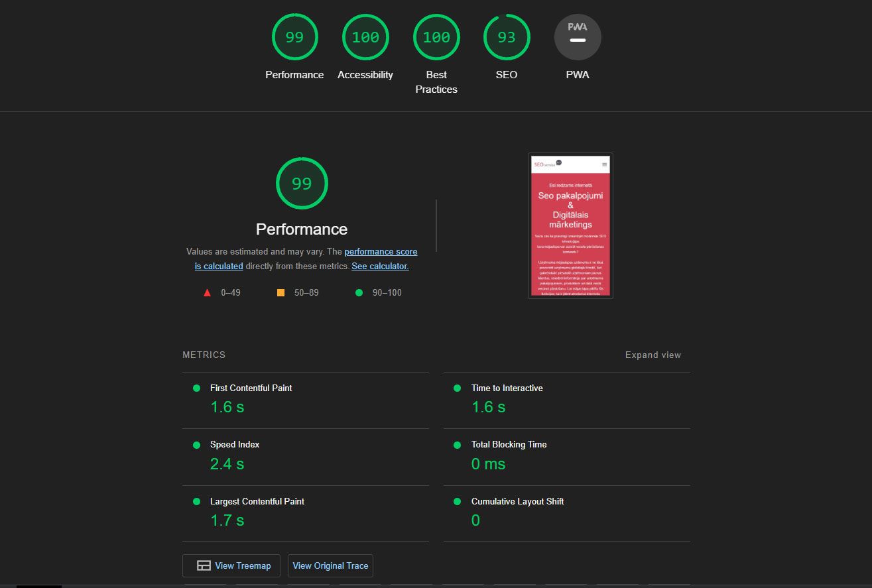The height and width of the screenshot is (588, 872).
Task: Click the Best Practices score gauge
Action: tap(436, 37)
